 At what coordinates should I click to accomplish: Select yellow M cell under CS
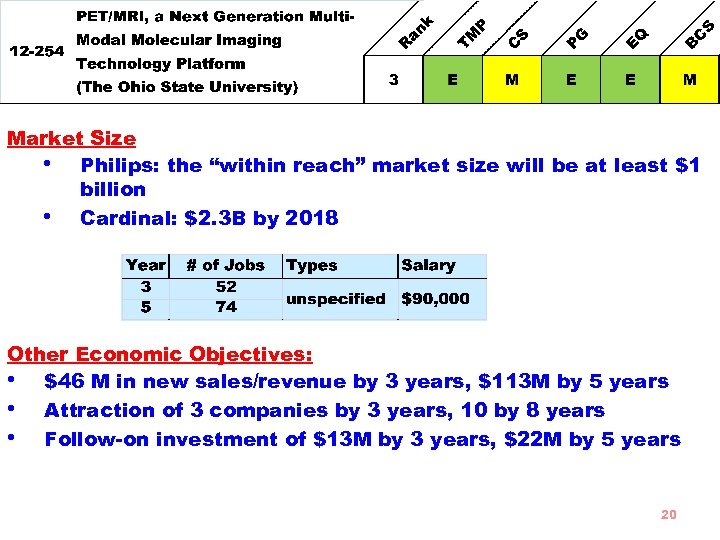tap(512, 79)
